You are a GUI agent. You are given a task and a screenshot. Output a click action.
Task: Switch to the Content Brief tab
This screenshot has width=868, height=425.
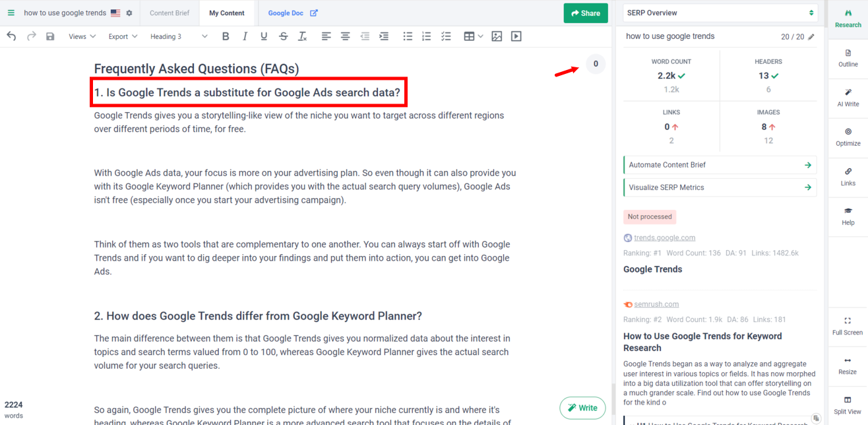pyautogui.click(x=170, y=13)
